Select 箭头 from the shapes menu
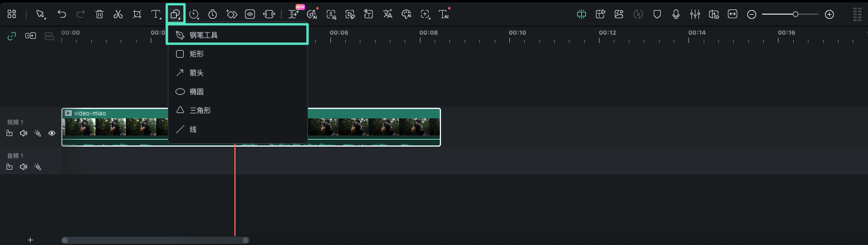The image size is (868, 245). (237, 73)
